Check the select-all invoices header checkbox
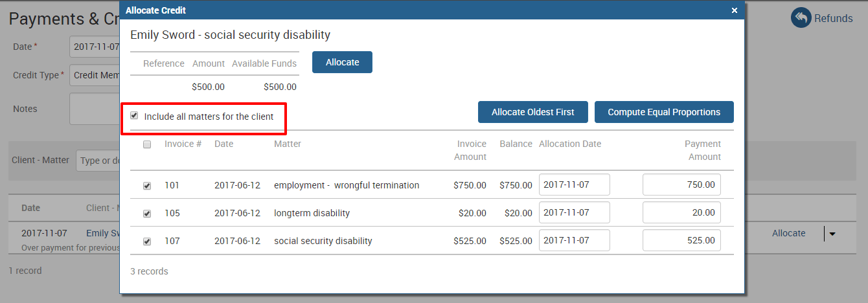The height and width of the screenshot is (303, 868). coord(147,144)
